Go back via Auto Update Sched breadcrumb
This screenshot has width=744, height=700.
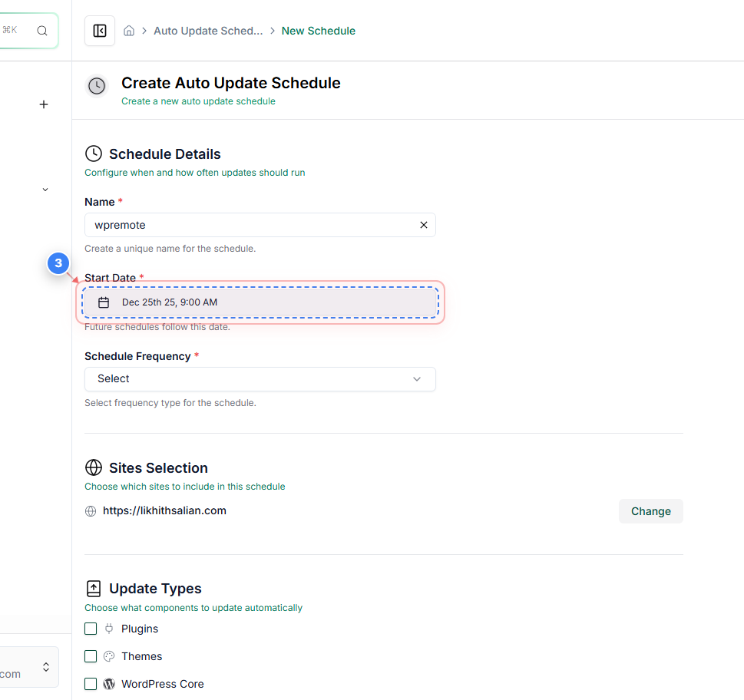[x=208, y=30]
